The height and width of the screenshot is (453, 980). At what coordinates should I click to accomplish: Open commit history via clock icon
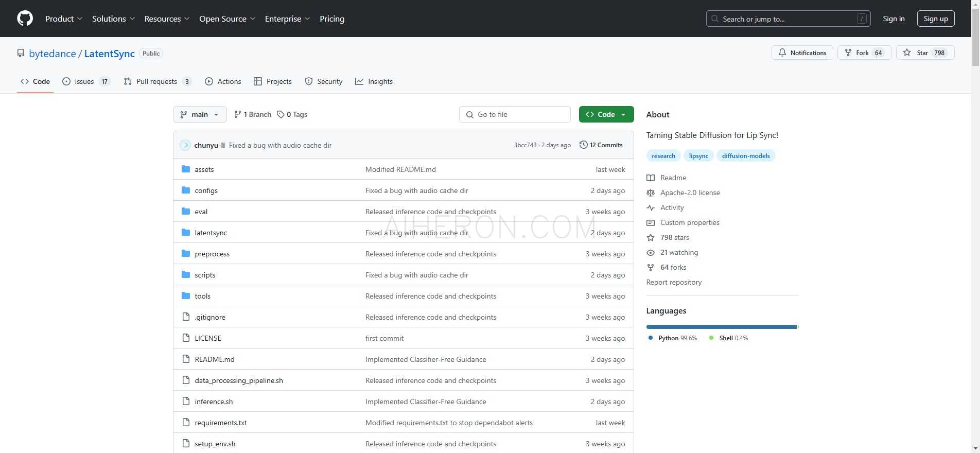pos(583,145)
